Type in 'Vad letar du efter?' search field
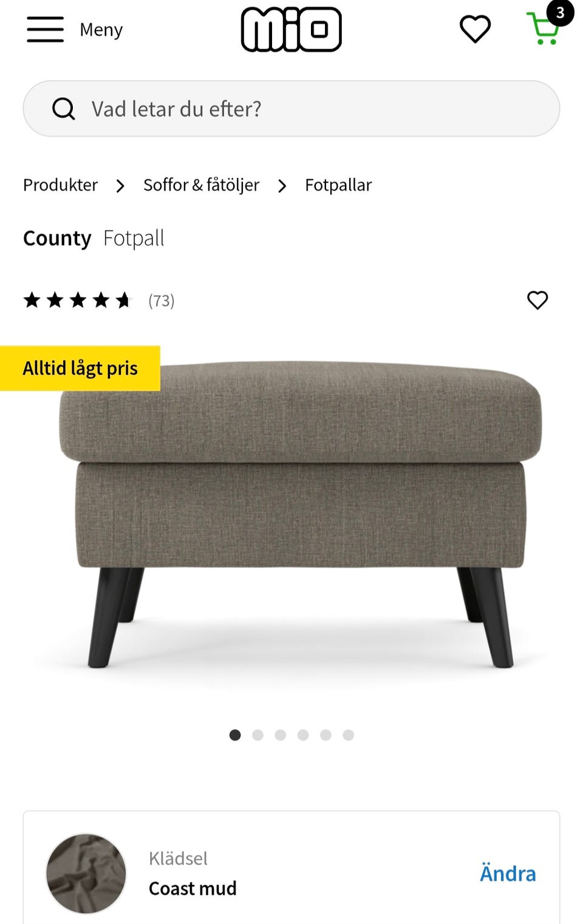The height and width of the screenshot is (924, 583). click(304, 109)
